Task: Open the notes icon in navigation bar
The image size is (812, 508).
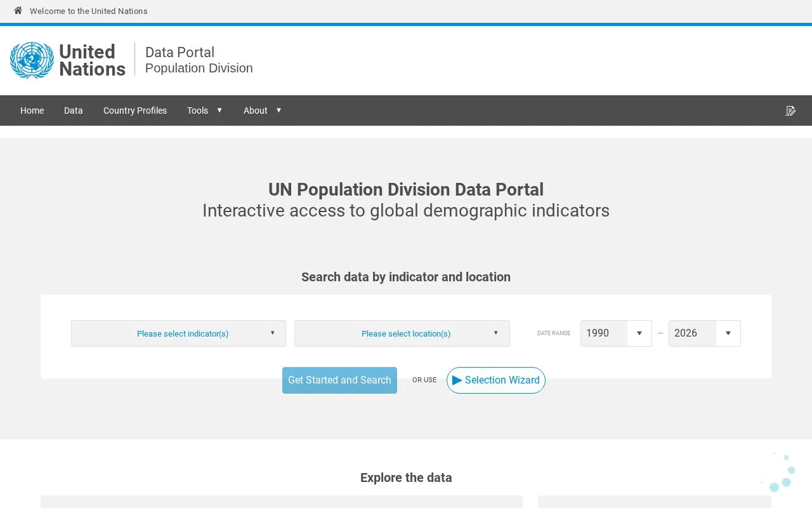Action: [790, 110]
